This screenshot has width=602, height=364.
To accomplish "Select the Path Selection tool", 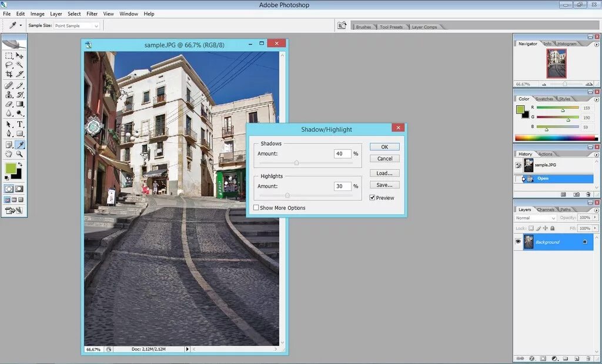I will coord(9,125).
